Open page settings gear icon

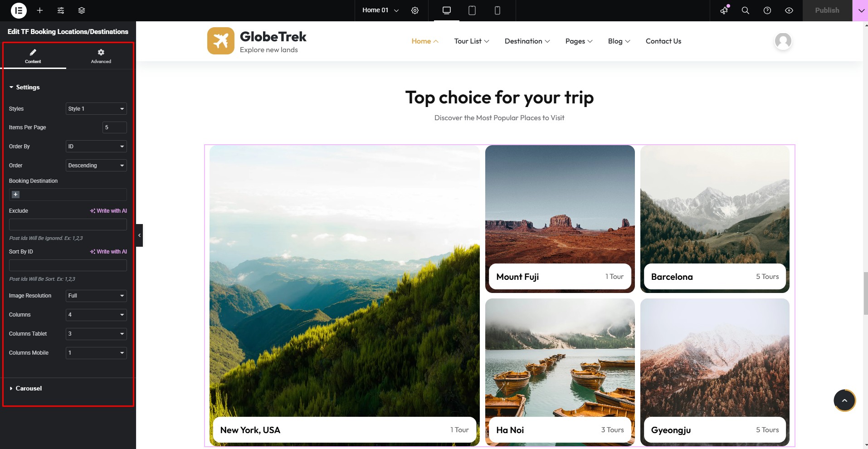tap(415, 10)
